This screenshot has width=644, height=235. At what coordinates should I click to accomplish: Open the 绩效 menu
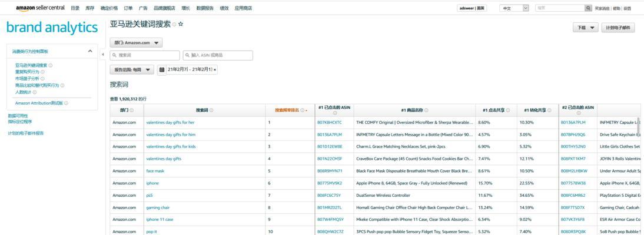[224, 8]
